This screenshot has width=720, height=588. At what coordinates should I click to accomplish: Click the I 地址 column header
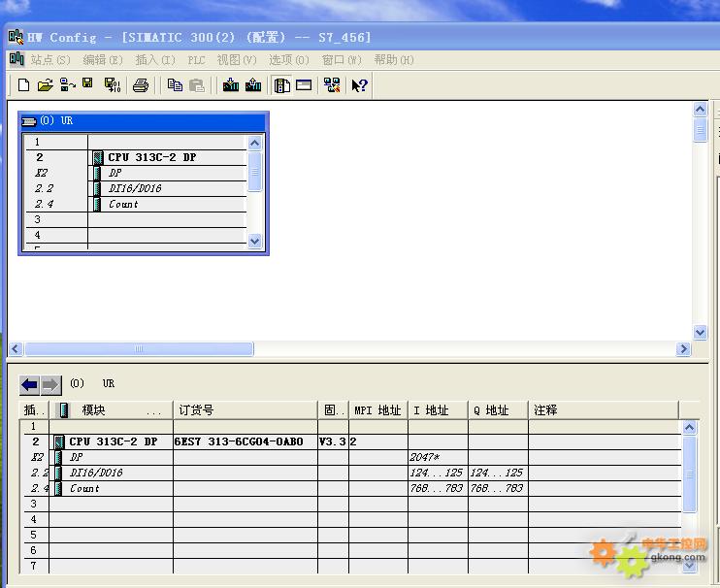point(438,409)
